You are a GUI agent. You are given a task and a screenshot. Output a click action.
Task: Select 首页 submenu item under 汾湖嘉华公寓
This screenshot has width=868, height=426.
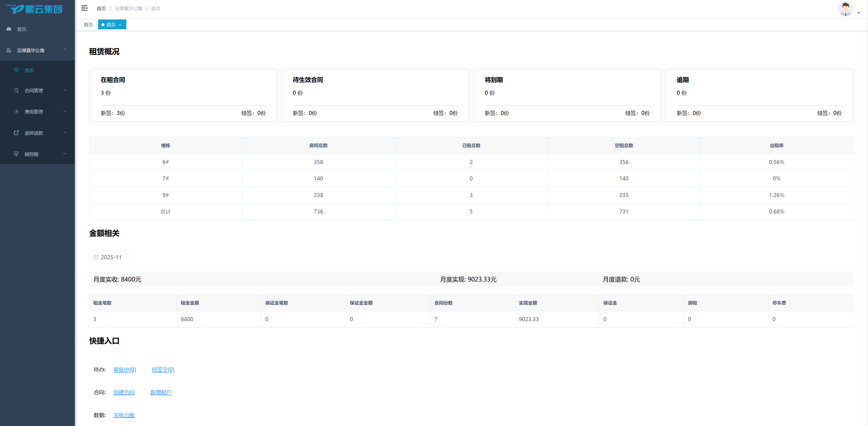29,70
